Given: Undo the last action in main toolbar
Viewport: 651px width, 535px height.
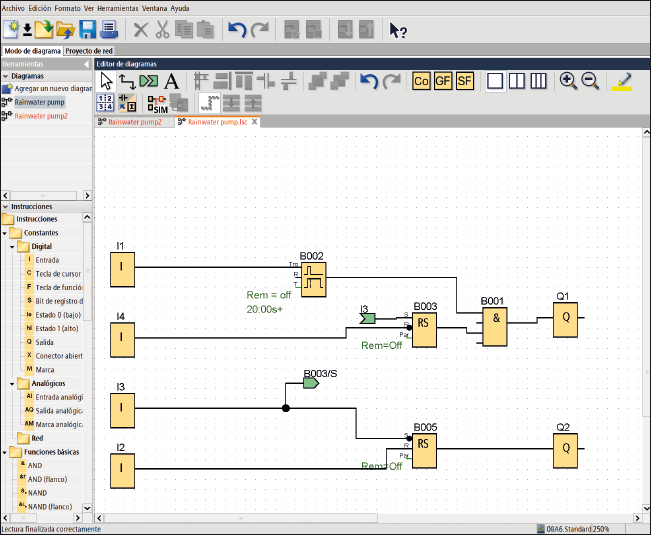Looking at the screenshot, I should 237,29.
